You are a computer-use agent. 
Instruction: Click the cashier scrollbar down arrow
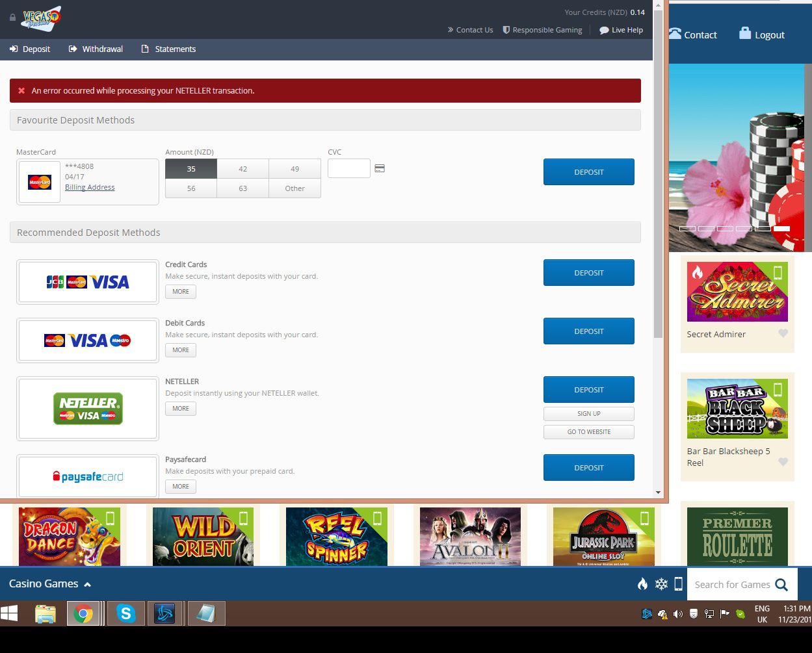pyautogui.click(x=658, y=493)
